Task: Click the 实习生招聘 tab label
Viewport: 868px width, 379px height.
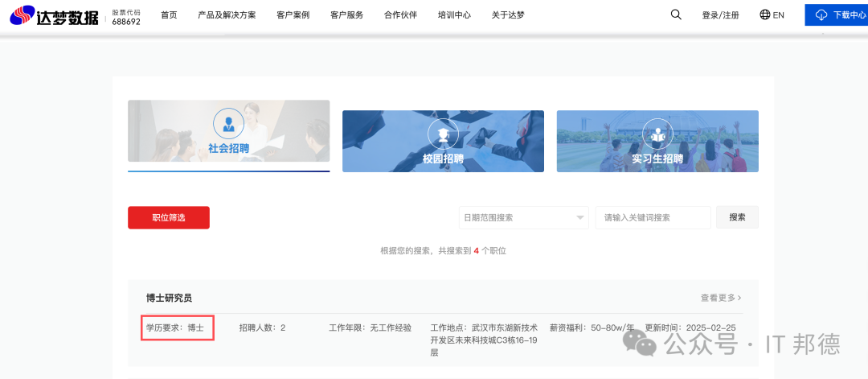Action: [657, 159]
